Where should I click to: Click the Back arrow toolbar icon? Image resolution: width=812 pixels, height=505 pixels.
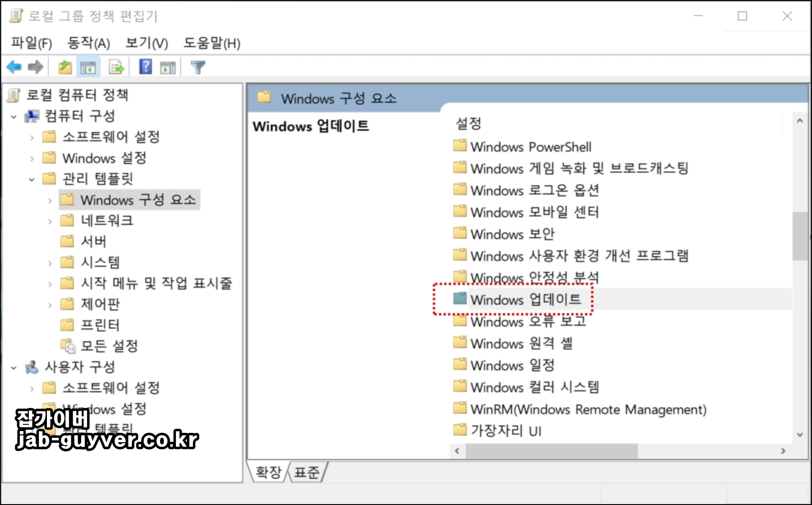pyautogui.click(x=14, y=68)
